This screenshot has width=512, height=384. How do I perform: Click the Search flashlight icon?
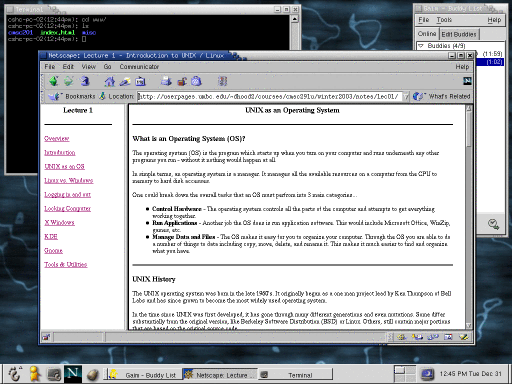pyautogui.click(x=125, y=81)
